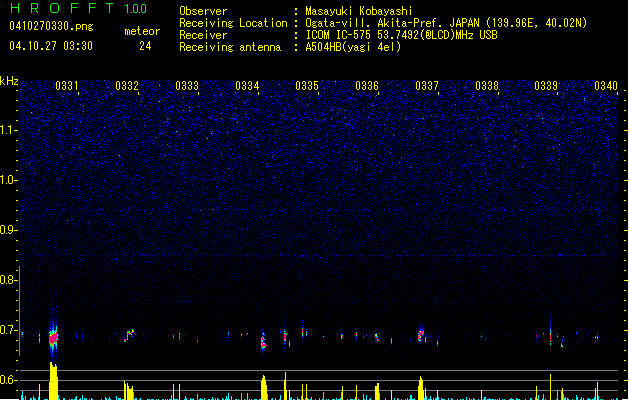
Task: Click the yellow power bar just after 0334
Action: click(264, 387)
